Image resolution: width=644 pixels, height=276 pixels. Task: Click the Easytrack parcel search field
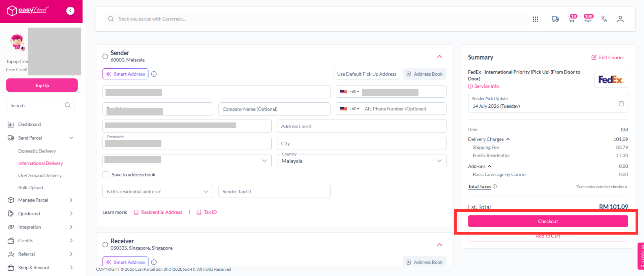317,19
